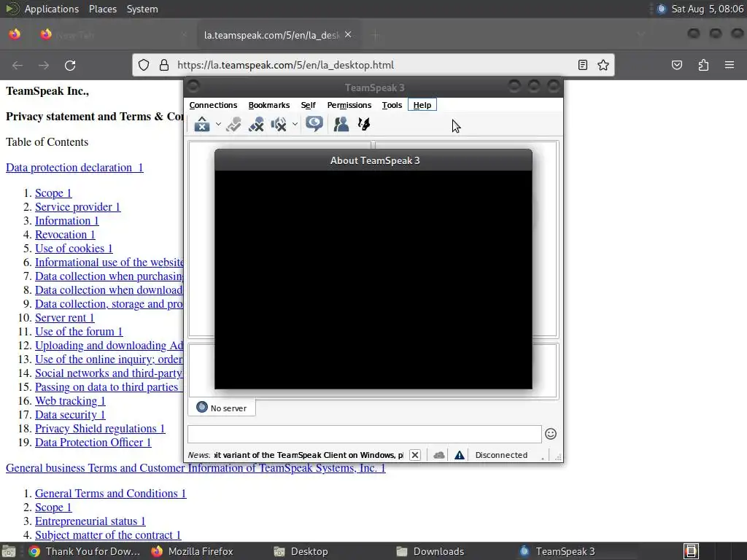Image resolution: width=747 pixels, height=560 pixels.
Task: Open the Use of the forum 1 link
Action: pyautogui.click(x=79, y=332)
